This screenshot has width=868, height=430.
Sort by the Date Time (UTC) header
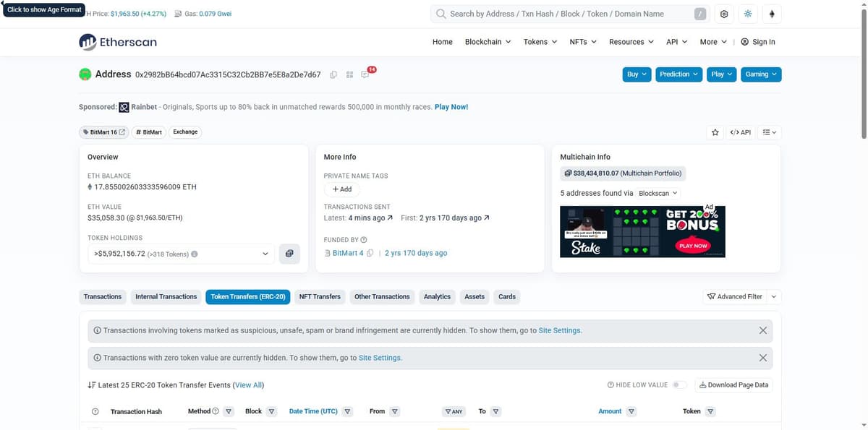click(x=313, y=411)
